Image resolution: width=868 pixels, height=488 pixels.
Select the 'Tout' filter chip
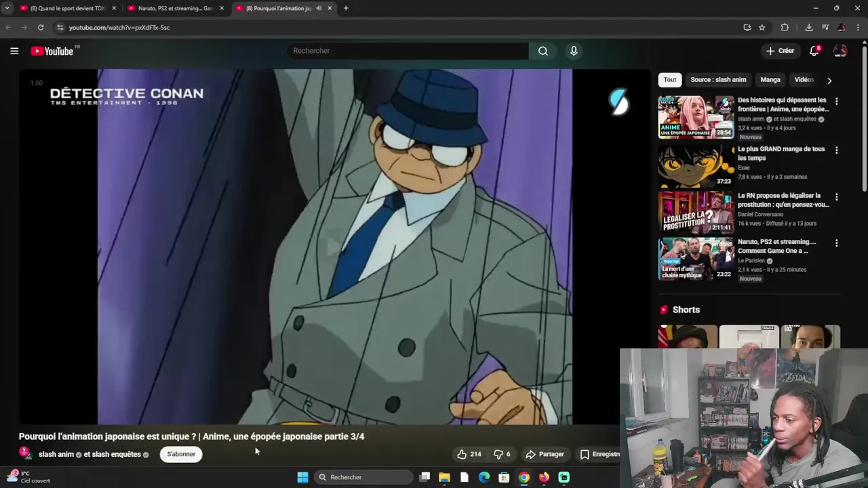670,80
